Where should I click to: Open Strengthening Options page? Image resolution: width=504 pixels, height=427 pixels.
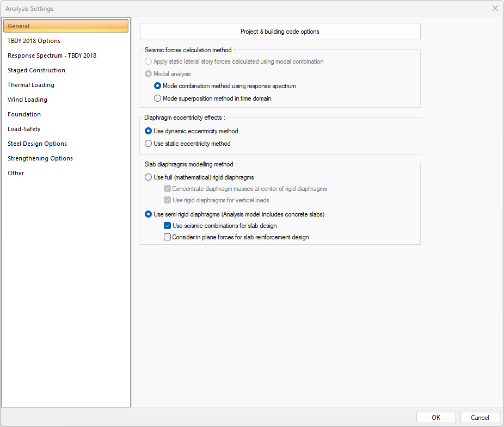tap(40, 158)
